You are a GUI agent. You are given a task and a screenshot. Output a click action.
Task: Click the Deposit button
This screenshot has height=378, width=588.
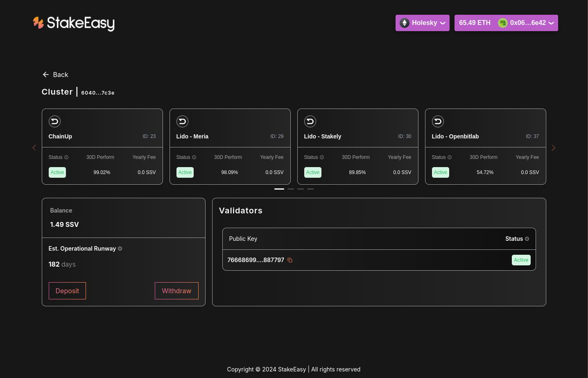[67, 291]
